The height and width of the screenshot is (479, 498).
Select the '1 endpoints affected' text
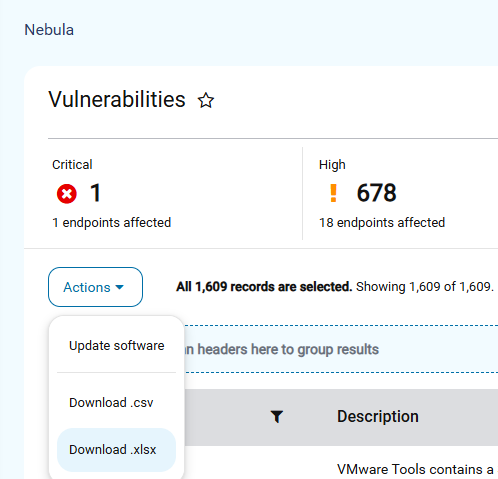[112, 223]
